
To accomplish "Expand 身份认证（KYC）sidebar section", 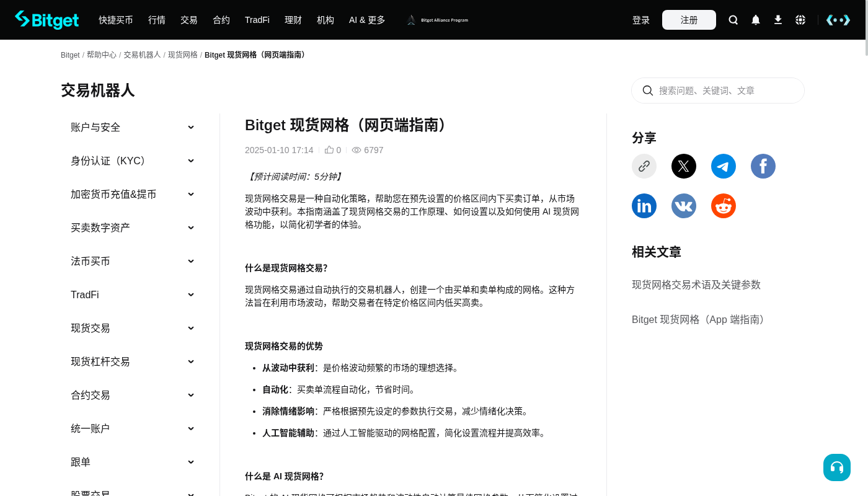I will [x=133, y=161].
